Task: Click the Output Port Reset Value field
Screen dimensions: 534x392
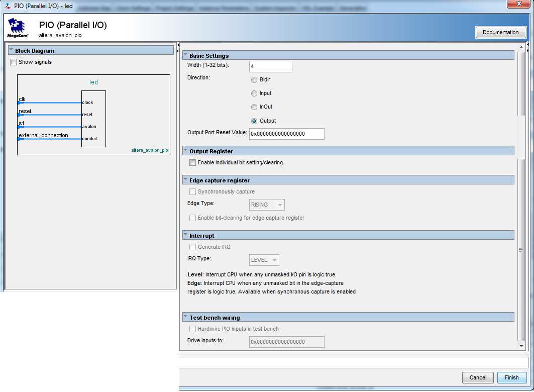Action: point(287,134)
